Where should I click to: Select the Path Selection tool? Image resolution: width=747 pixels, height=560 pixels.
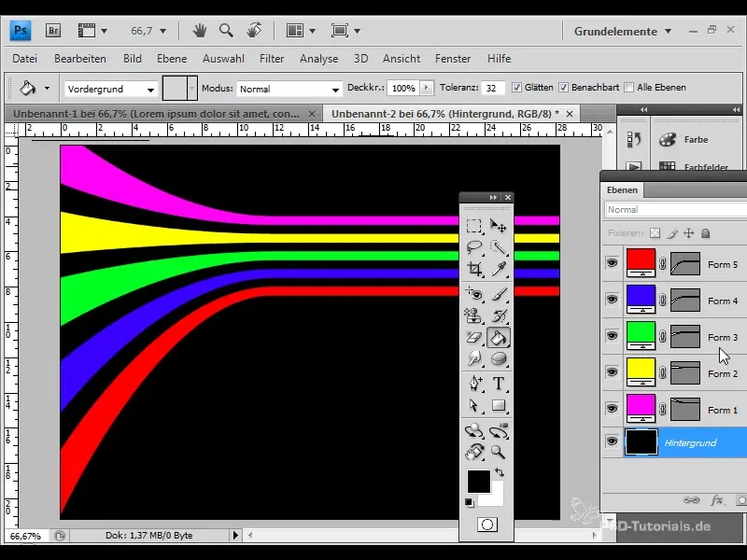click(473, 405)
